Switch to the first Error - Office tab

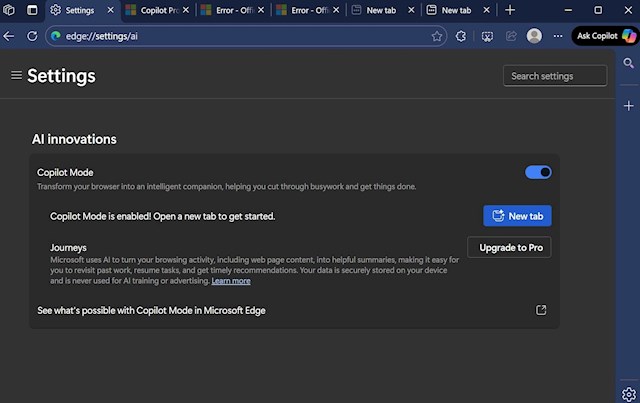[235, 10]
